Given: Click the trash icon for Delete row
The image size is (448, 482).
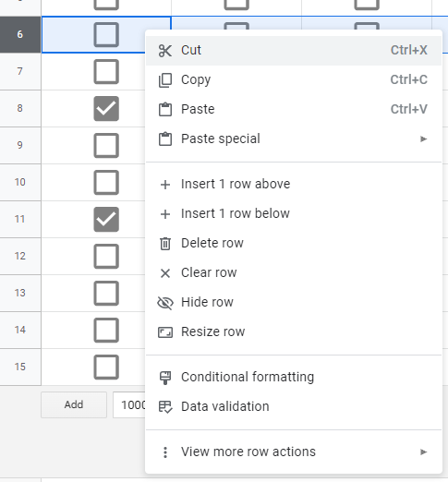Looking at the screenshot, I should click(x=165, y=244).
